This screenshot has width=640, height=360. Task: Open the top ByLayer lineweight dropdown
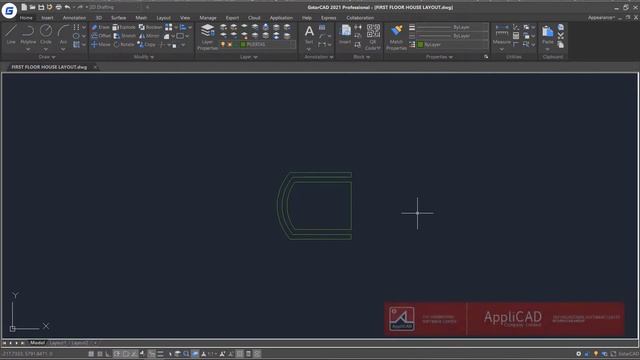(x=452, y=27)
